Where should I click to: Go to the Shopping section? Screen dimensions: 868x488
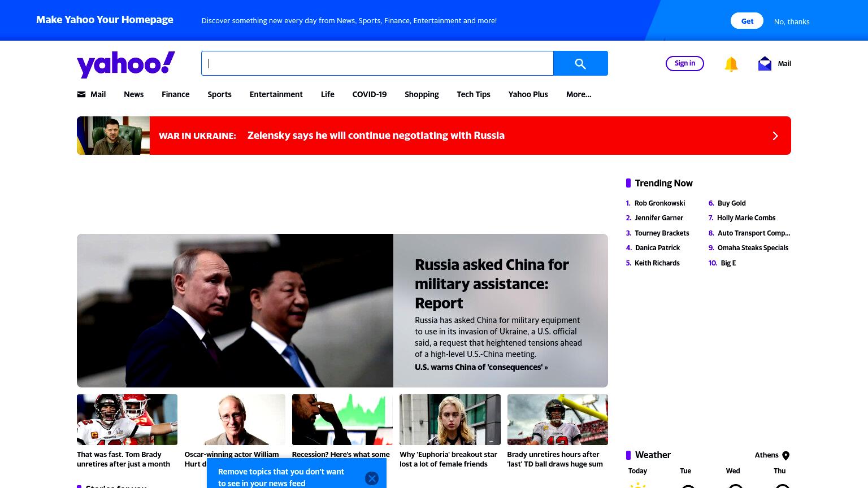422,94
